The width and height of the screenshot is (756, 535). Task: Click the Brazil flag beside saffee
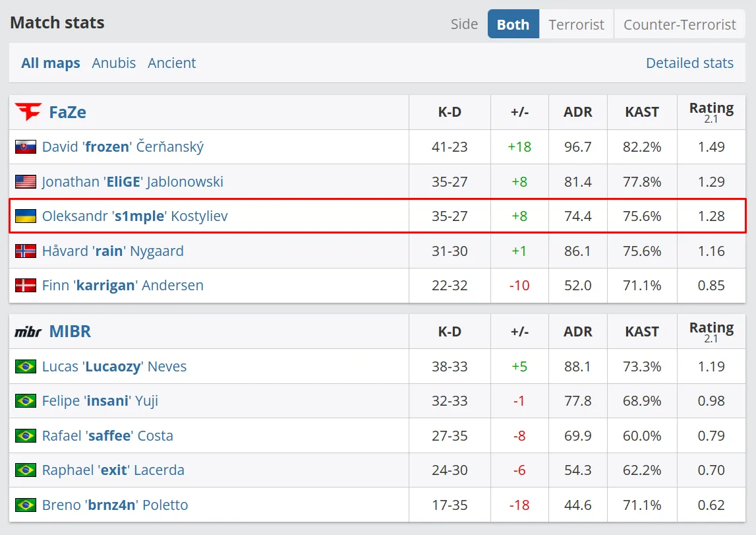(26, 435)
